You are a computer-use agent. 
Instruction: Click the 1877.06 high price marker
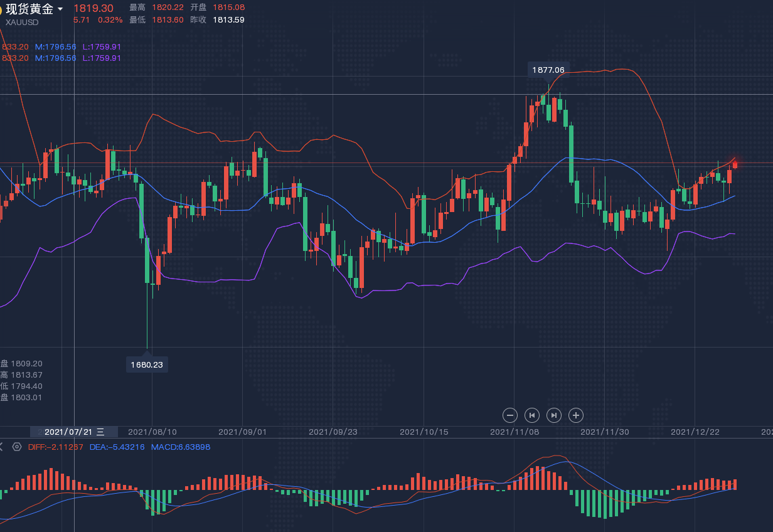click(548, 70)
